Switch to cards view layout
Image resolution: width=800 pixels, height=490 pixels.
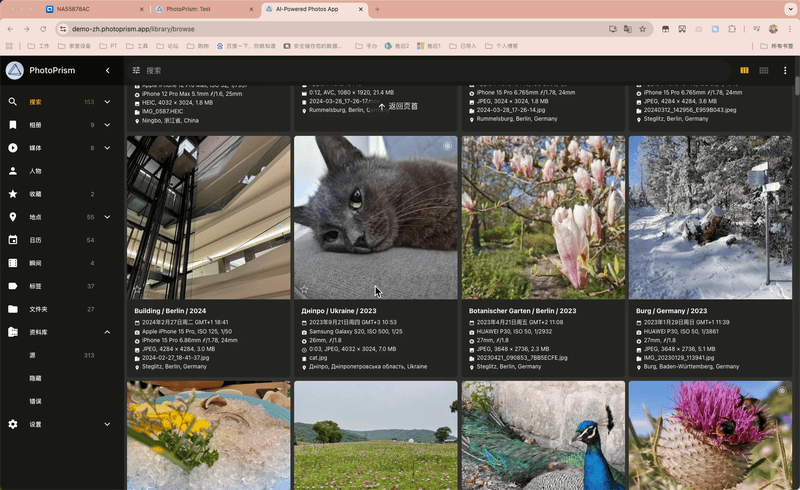coord(744,71)
